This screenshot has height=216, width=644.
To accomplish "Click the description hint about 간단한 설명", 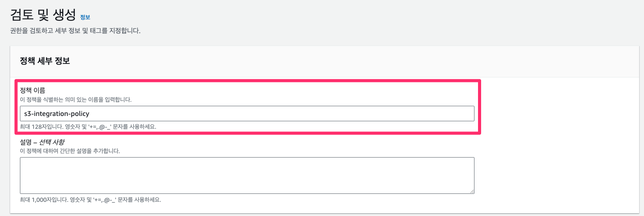I will pyautogui.click(x=70, y=151).
